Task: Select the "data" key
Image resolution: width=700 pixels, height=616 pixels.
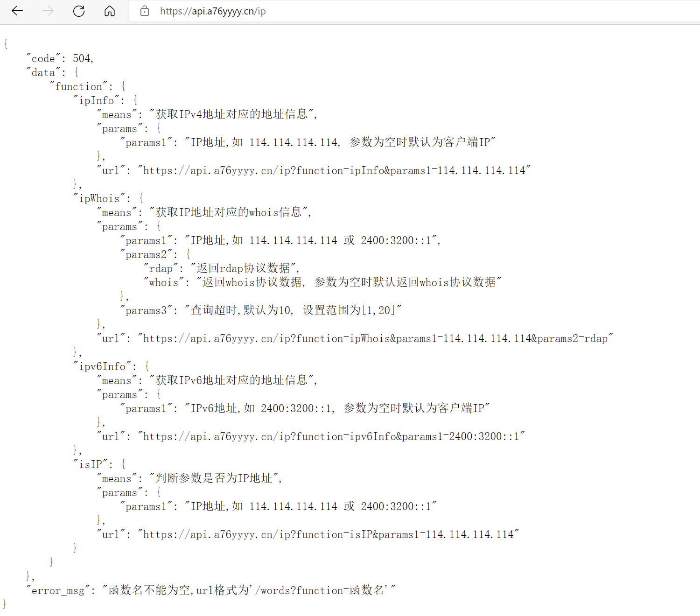Action: click(44, 72)
